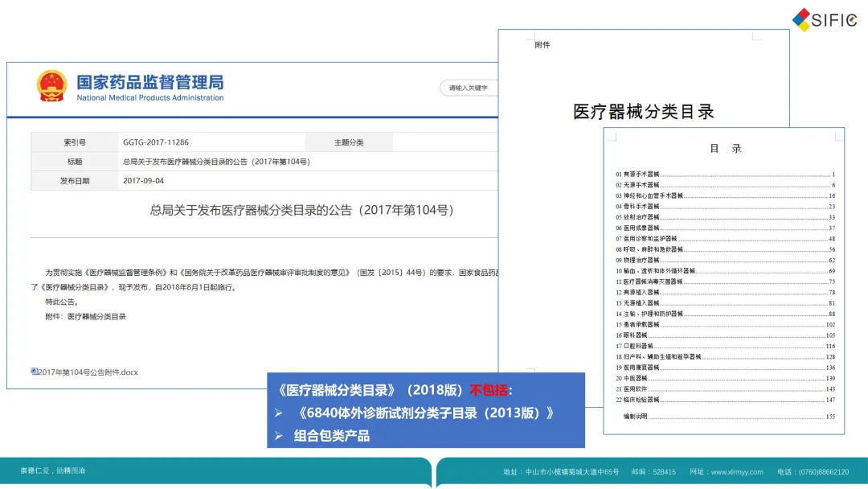Click the 标题 label cell
Screen dimensions: 868x489
(75, 162)
